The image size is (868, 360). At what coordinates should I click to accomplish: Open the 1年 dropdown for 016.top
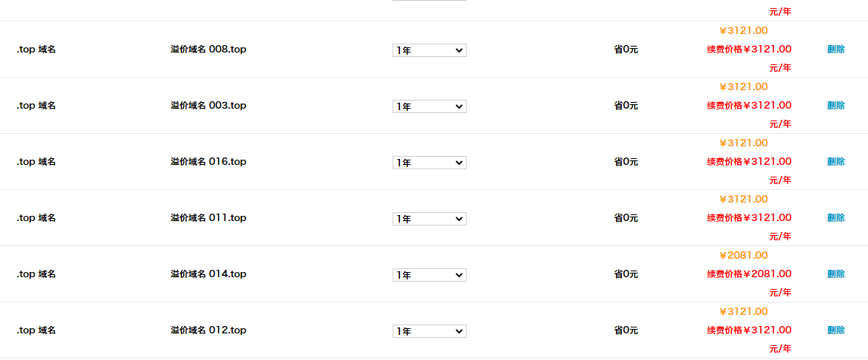429,163
